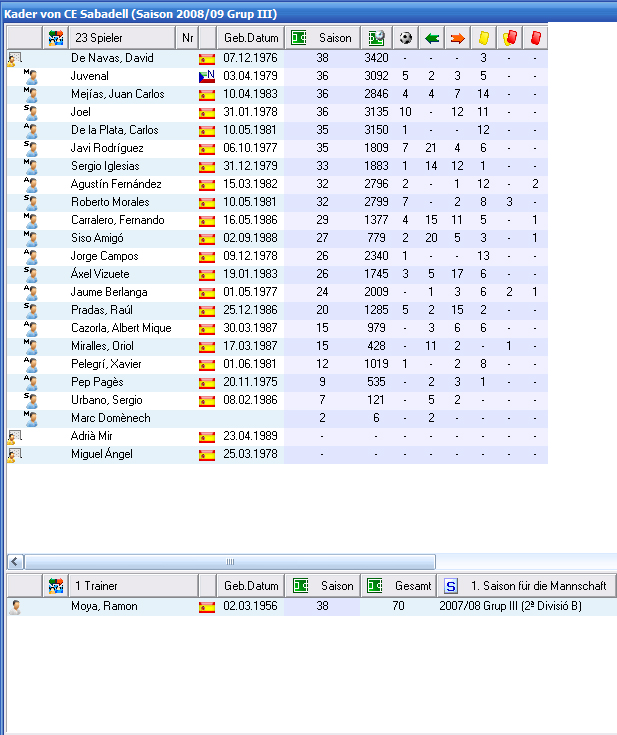Click the goalkeeper icon beside De Navas, David
The image size is (617, 735).
14,59
